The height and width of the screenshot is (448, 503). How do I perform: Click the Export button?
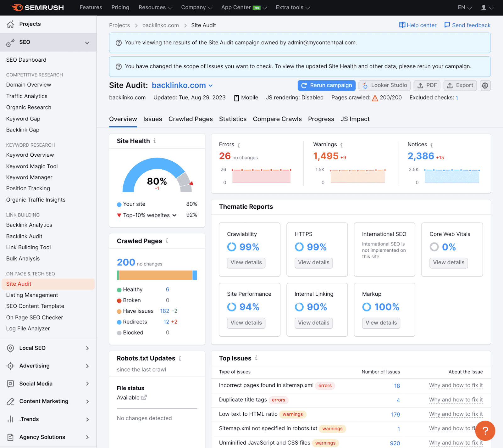[x=460, y=86]
